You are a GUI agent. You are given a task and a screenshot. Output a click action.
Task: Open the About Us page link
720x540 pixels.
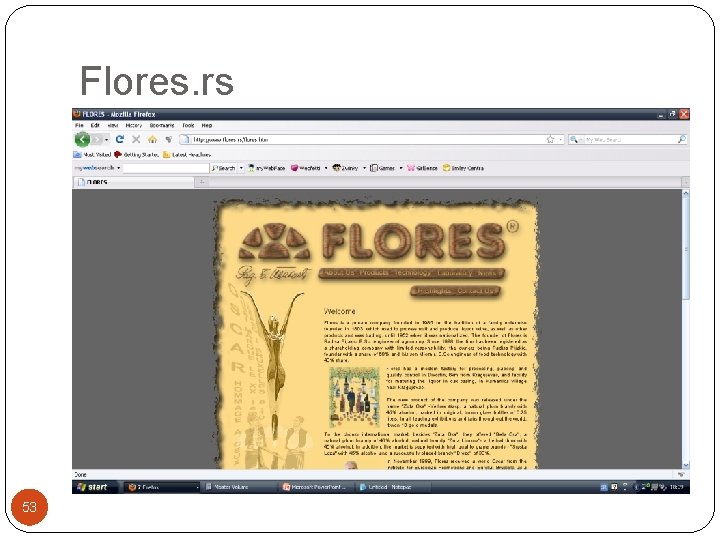(339, 273)
